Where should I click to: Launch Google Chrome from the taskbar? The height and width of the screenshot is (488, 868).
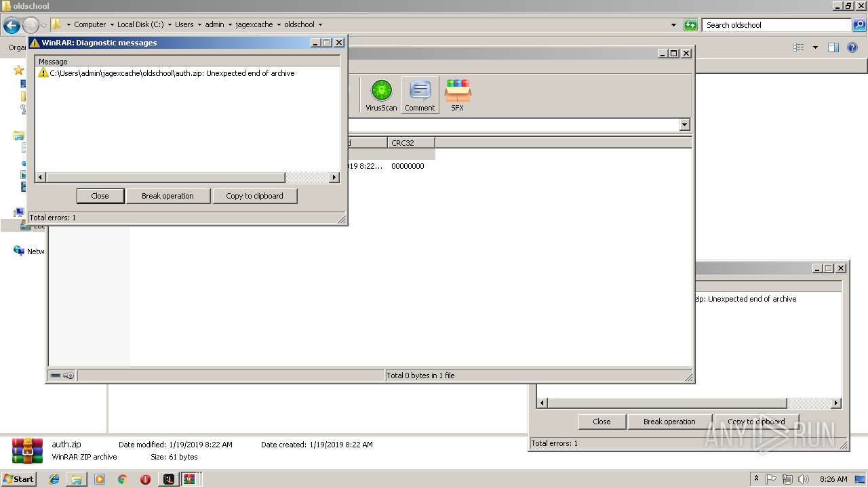click(122, 479)
